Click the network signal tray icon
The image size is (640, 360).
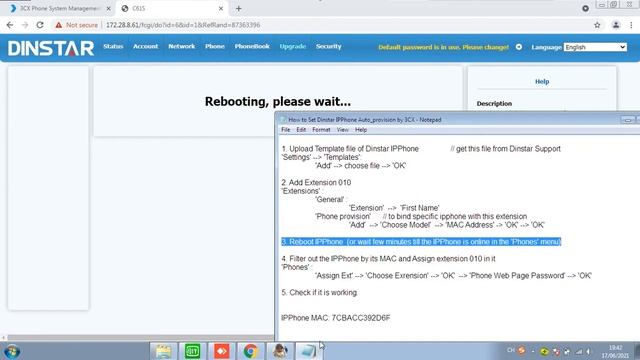579,351
